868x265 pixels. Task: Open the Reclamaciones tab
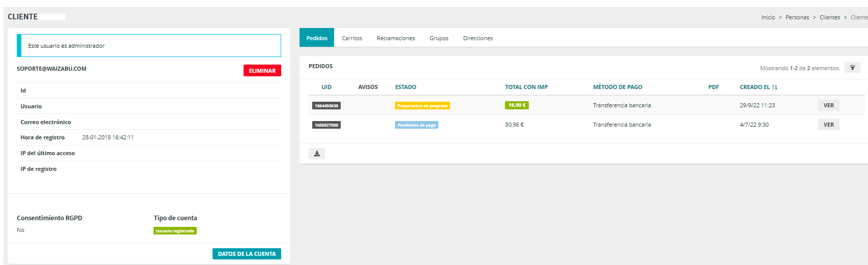pos(396,38)
